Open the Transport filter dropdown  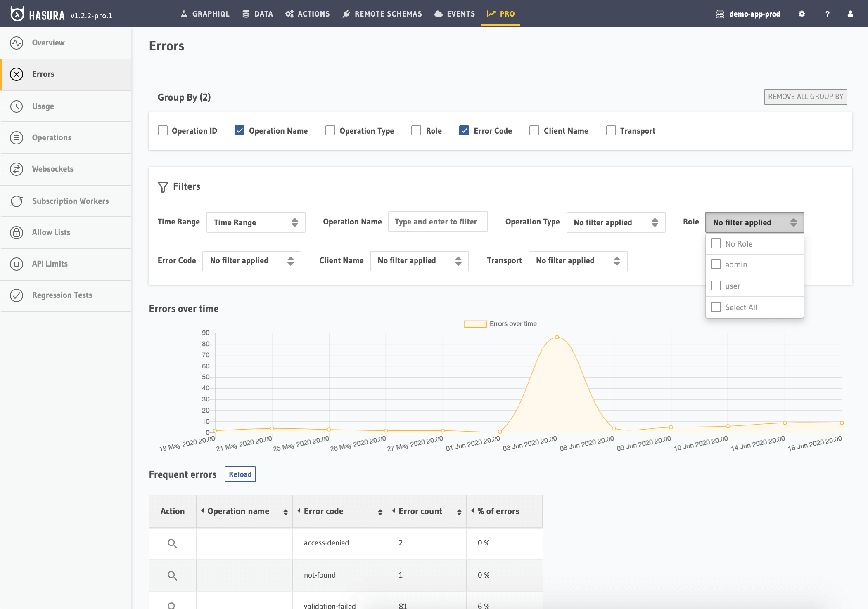pyautogui.click(x=578, y=261)
